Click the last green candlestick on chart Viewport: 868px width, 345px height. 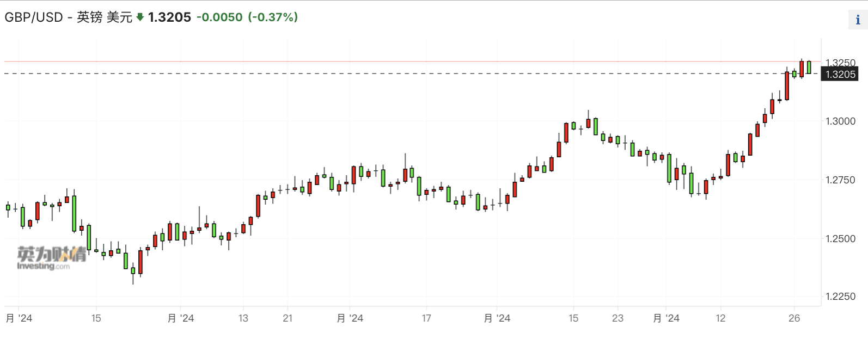(x=809, y=67)
